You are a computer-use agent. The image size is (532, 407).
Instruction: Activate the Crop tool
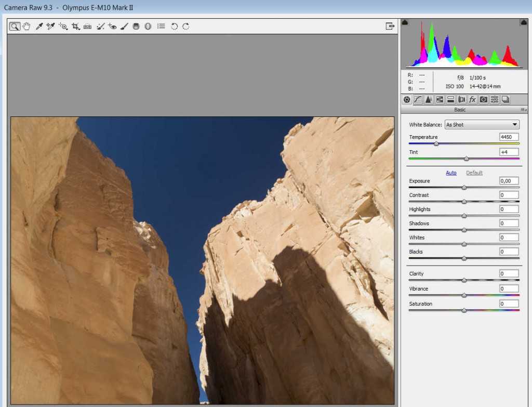click(76, 26)
